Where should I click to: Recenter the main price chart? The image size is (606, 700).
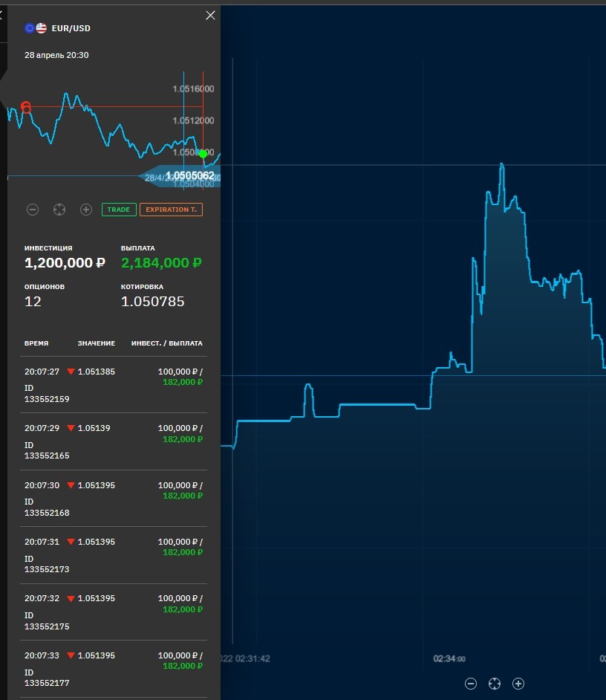(495, 684)
